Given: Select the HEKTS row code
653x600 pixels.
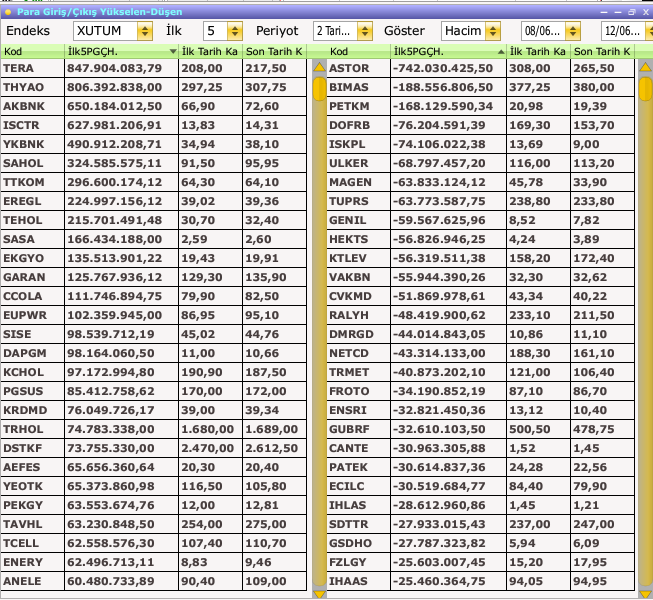Looking at the screenshot, I should pos(349,239).
